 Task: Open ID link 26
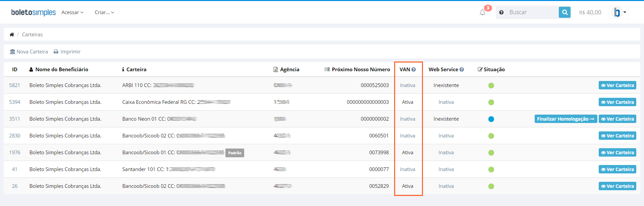click(x=14, y=186)
